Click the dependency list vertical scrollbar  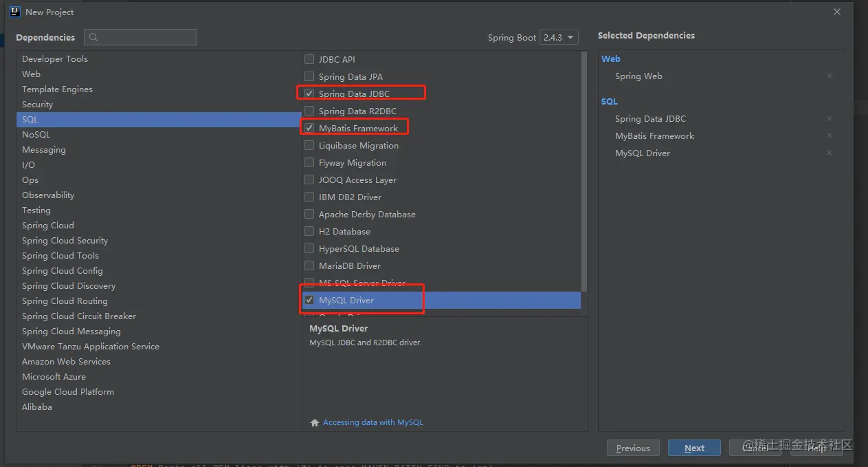(x=584, y=171)
